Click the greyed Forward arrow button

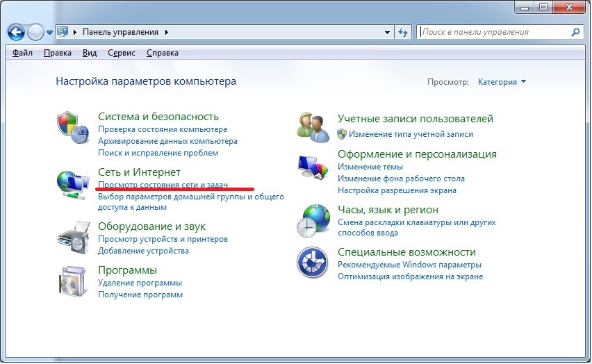(35, 33)
